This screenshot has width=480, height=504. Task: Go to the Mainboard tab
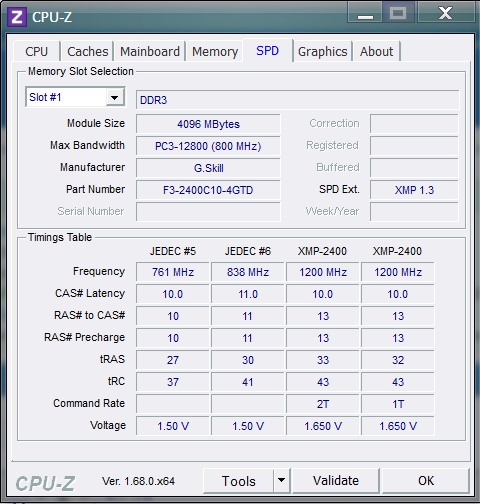click(x=150, y=52)
